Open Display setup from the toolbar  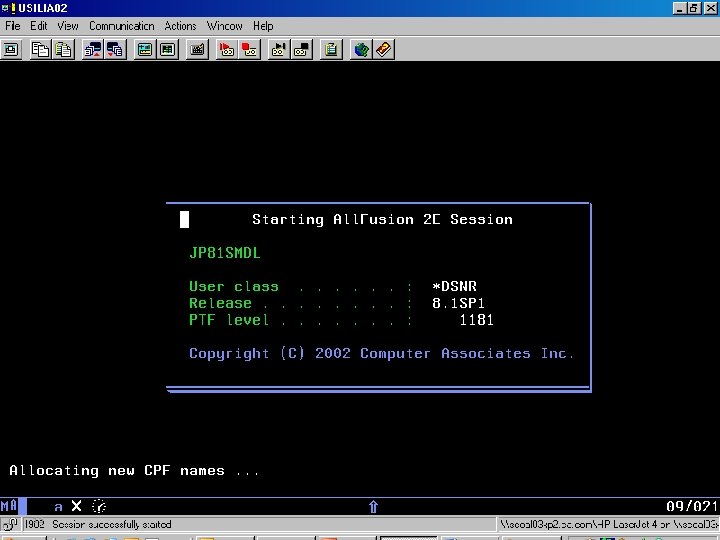click(x=145, y=49)
